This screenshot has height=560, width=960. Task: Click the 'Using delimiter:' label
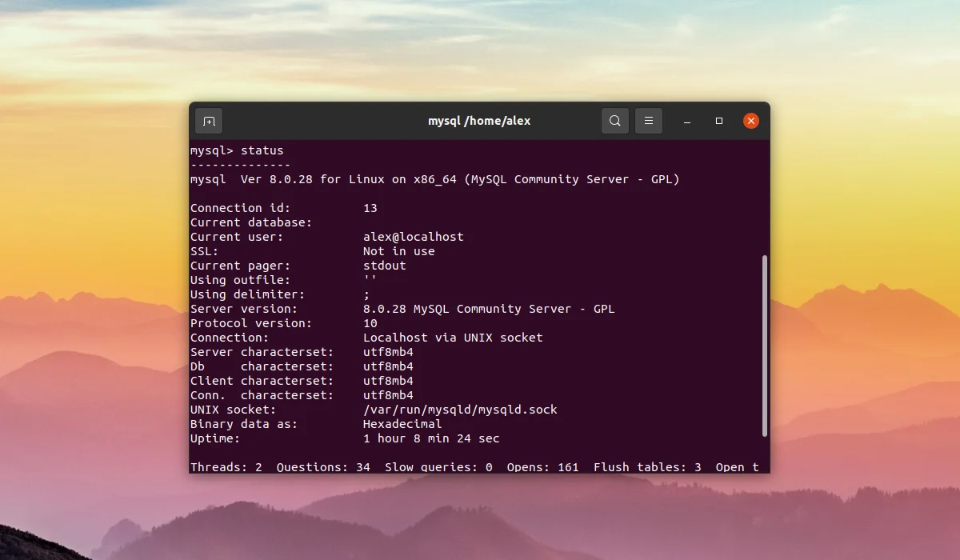[247, 294]
